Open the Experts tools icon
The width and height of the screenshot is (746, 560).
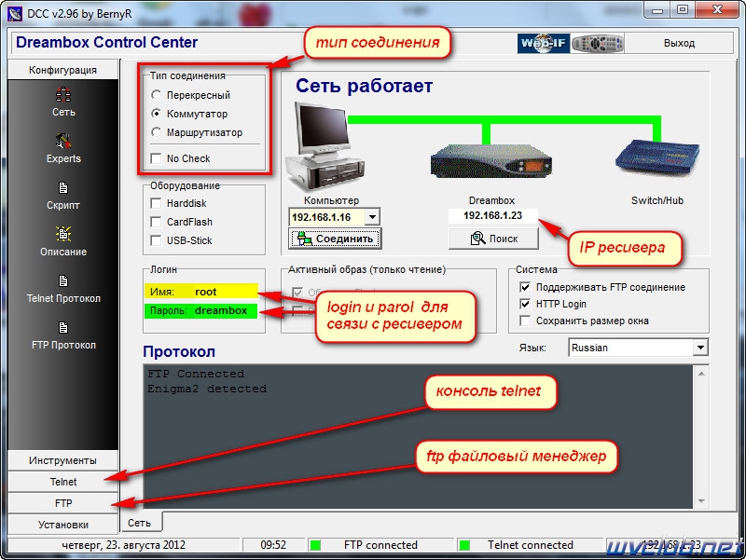[63, 142]
